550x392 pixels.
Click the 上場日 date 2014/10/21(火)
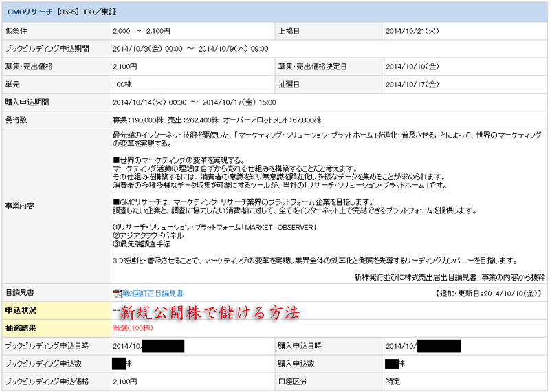[x=412, y=31]
